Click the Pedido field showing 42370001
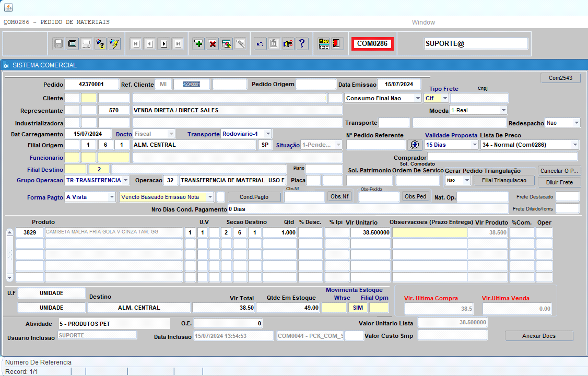 [x=91, y=85]
